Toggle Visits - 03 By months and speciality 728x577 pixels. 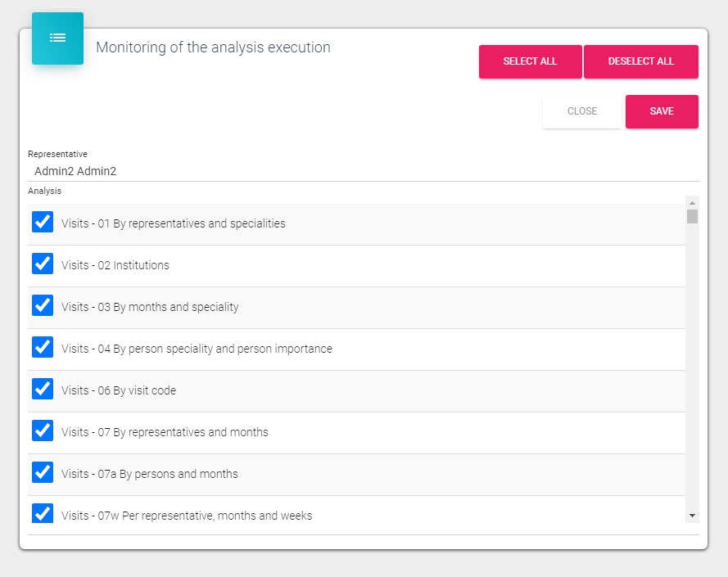tap(43, 306)
